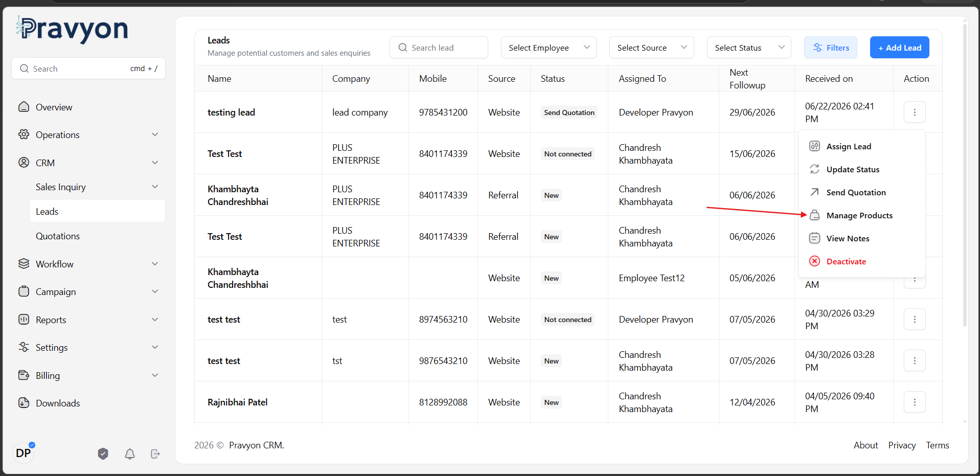Choose Deactivate menu entry
The height and width of the screenshot is (476, 980).
point(861,261)
